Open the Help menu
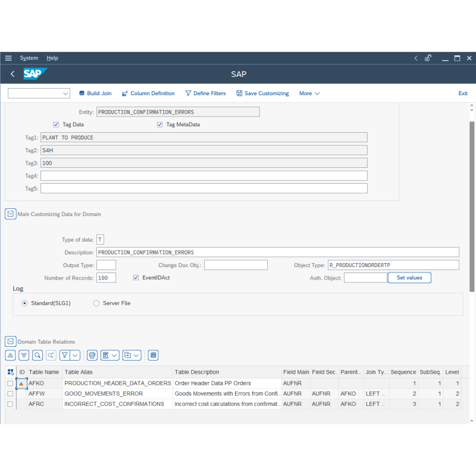Image resolution: width=476 pixels, height=476 pixels. tap(52, 58)
